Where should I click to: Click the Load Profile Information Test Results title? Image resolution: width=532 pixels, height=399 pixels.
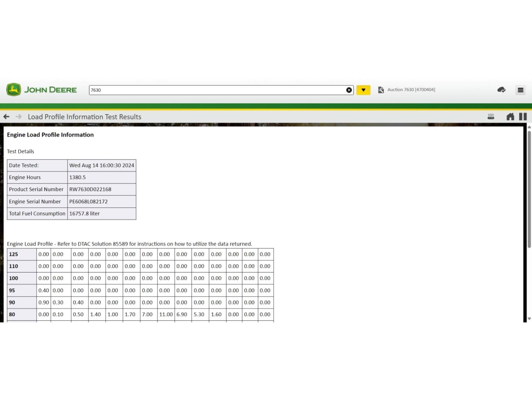coord(84,117)
